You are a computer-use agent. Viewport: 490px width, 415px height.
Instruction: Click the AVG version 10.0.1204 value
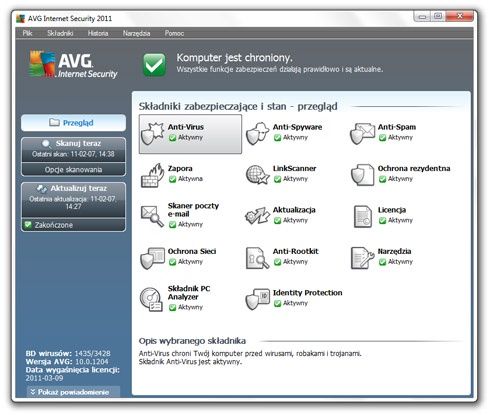(x=92, y=362)
